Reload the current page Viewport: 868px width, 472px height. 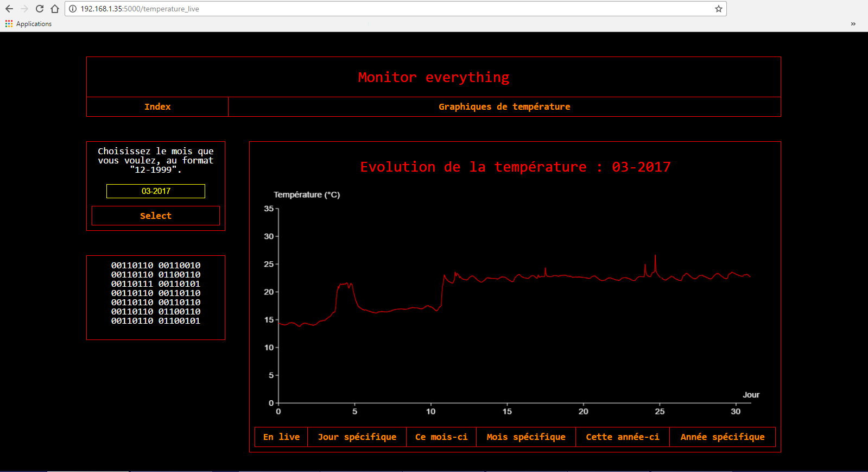[x=40, y=9]
